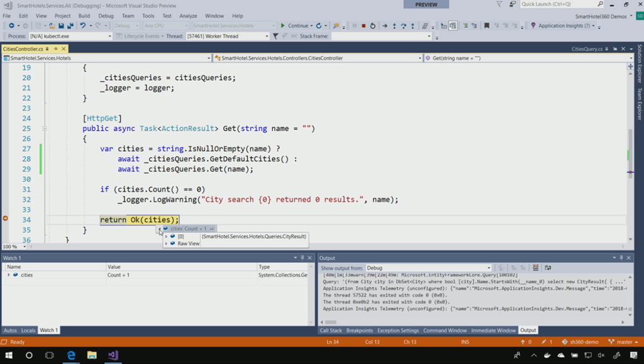The height and width of the screenshot is (364, 644).
Task: Click the Save All icon in toolbar
Action: pyautogui.click(x=70, y=26)
